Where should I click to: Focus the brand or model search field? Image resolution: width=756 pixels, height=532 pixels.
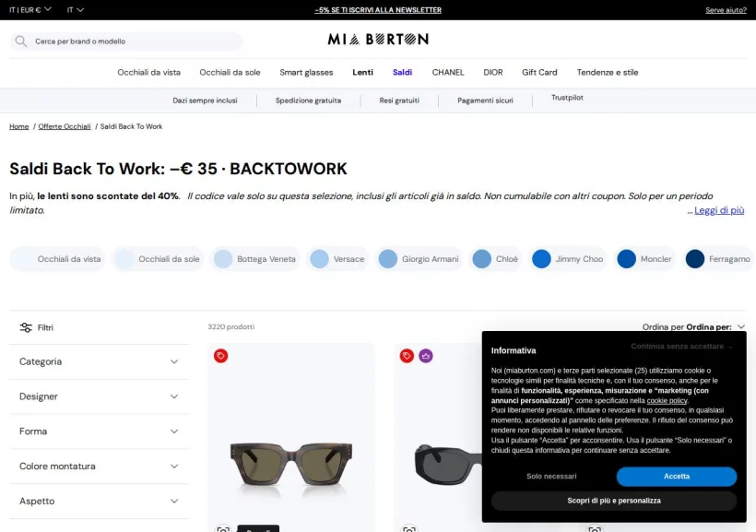point(125,41)
